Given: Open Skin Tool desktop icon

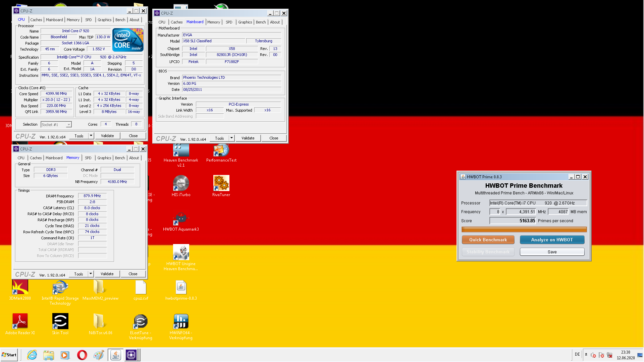Looking at the screenshot, I should pyautogui.click(x=60, y=324).
